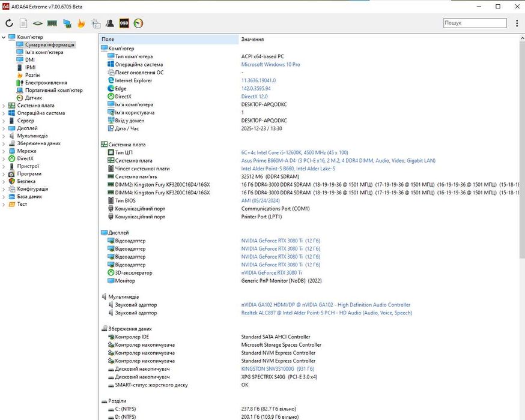
Task: Select Датчик in the sidebar tree
Action: tap(33, 98)
